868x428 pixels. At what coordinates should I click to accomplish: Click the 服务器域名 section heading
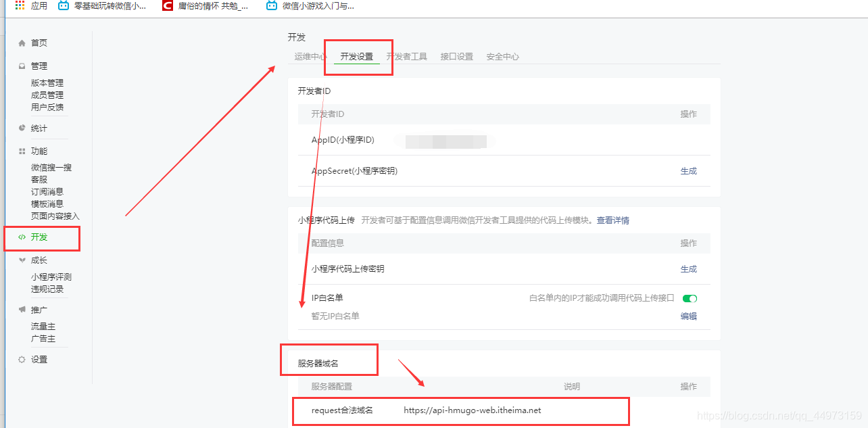(318, 364)
